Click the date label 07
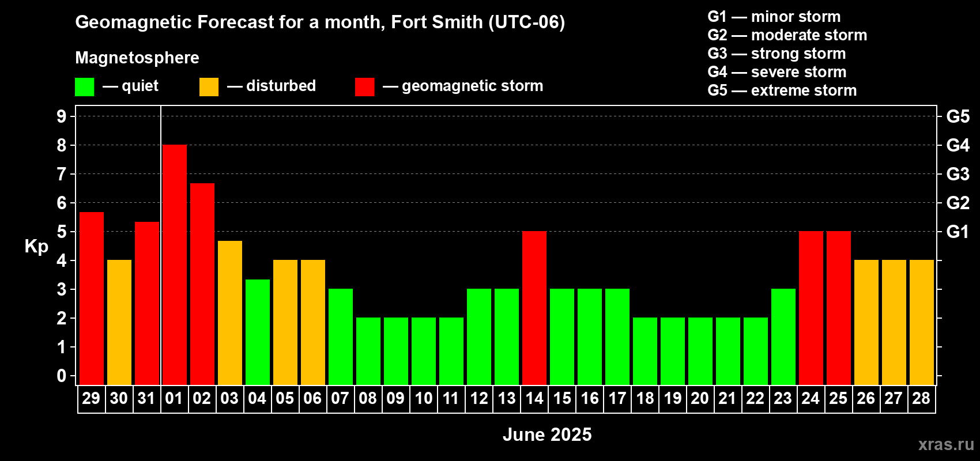 coord(340,399)
